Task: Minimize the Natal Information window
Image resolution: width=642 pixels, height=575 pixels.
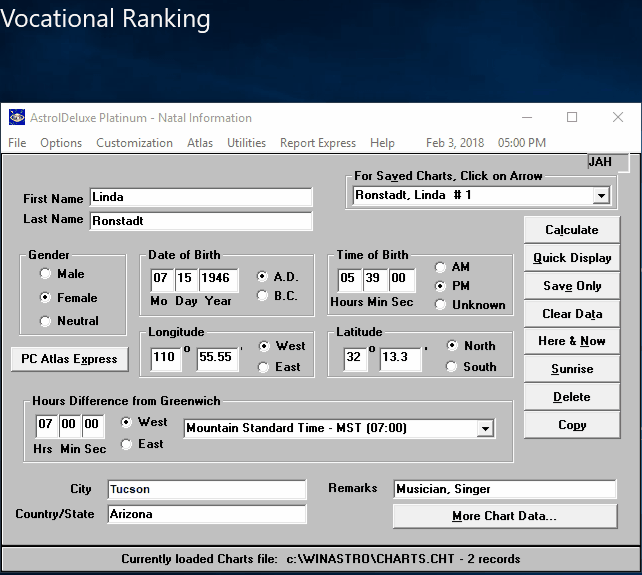Action: pos(527,118)
